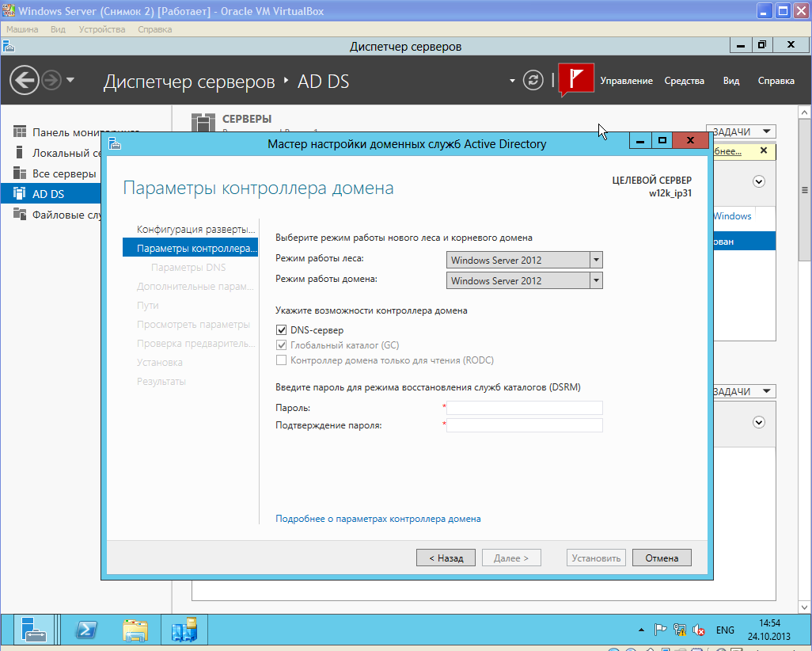This screenshot has width=812, height=651.
Task: Open VirtualBox Устройства menu
Action: (102, 29)
